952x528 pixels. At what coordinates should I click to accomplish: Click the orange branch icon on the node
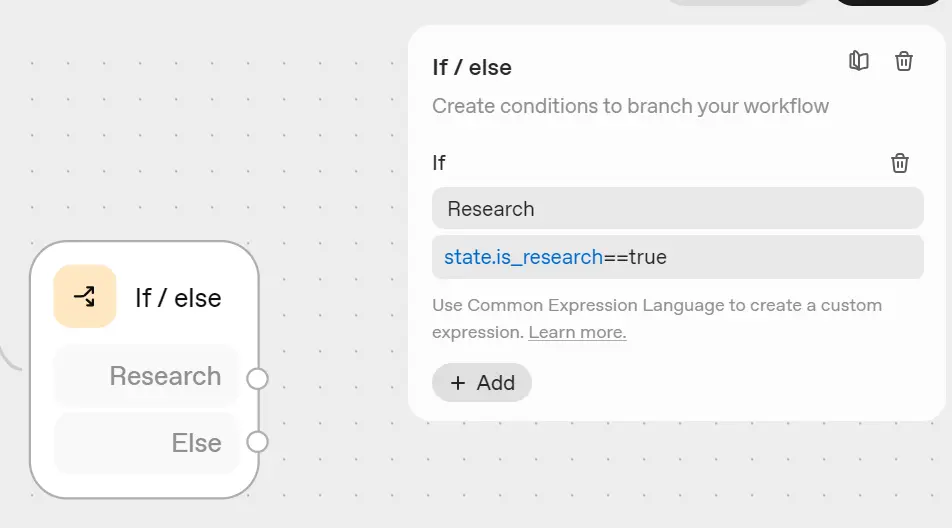(x=85, y=297)
